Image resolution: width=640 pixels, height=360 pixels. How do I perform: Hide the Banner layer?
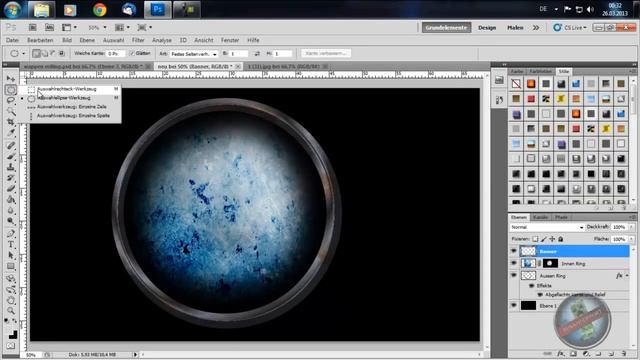point(514,251)
